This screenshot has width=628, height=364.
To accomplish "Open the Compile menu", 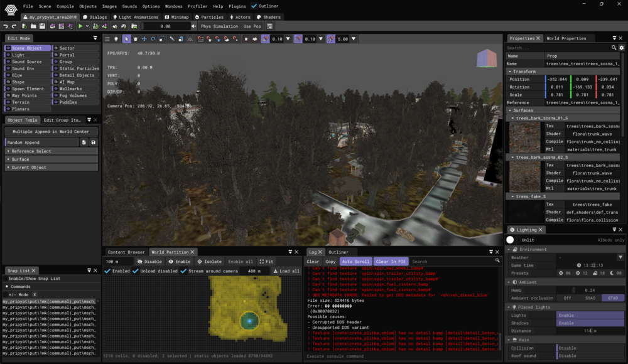I will 65,6.
